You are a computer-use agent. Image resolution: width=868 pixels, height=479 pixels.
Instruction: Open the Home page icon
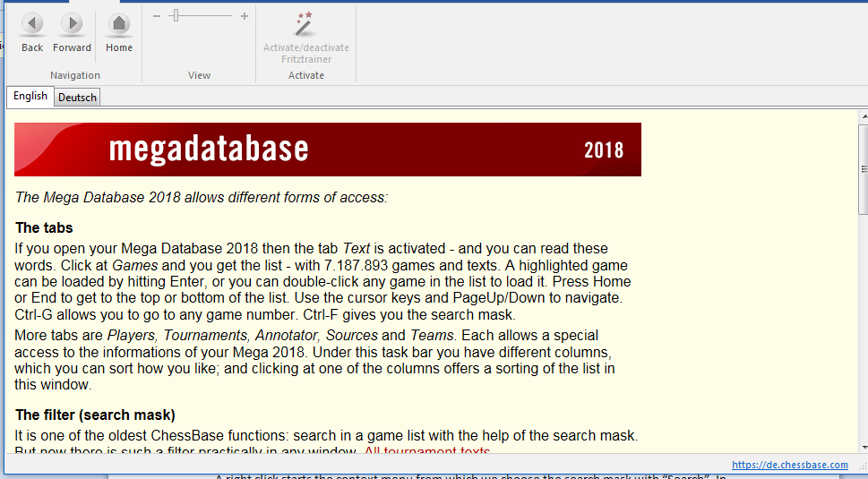(119, 25)
